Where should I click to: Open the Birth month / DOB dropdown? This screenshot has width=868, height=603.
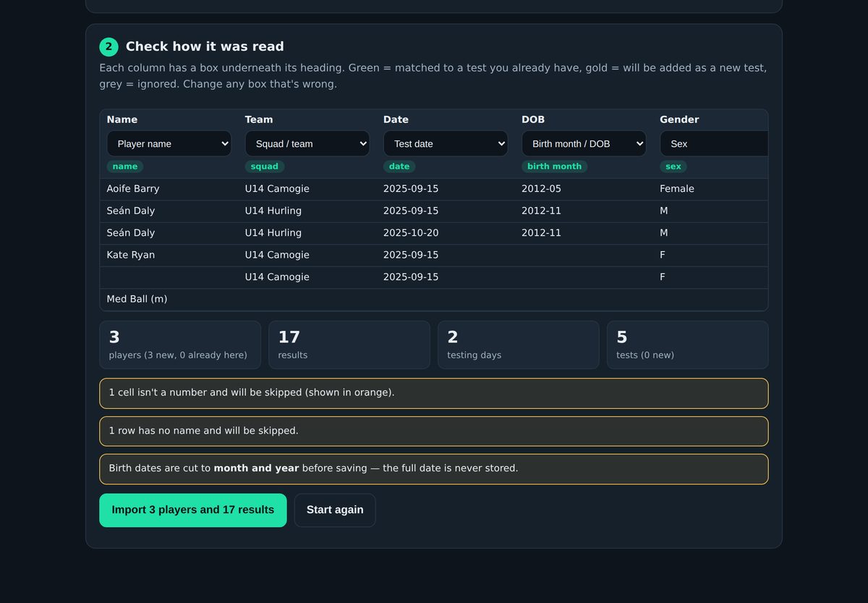584,143
